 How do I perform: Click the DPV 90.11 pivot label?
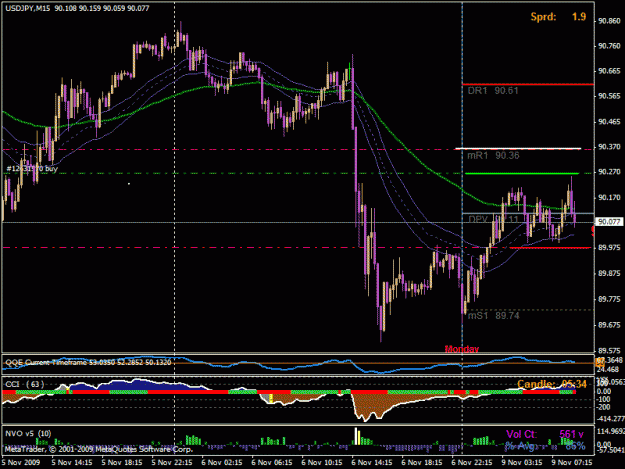point(493,219)
